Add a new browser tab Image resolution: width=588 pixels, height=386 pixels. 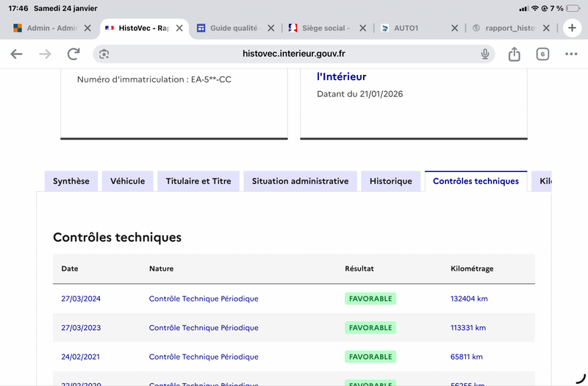[573, 28]
